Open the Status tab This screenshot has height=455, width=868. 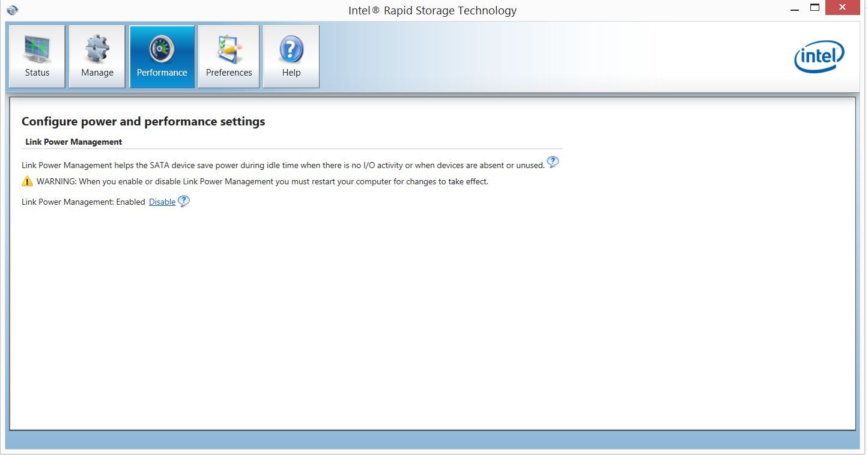[37, 56]
